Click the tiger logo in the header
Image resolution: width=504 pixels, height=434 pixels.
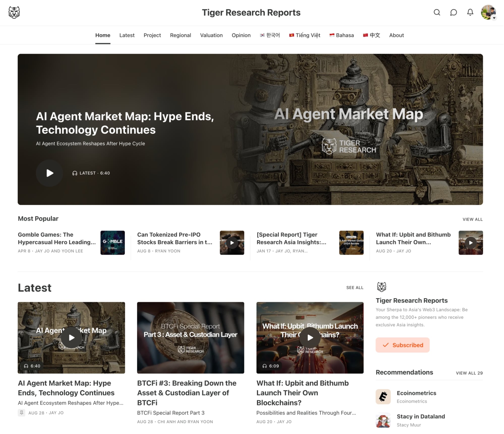[x=14, y=12]
